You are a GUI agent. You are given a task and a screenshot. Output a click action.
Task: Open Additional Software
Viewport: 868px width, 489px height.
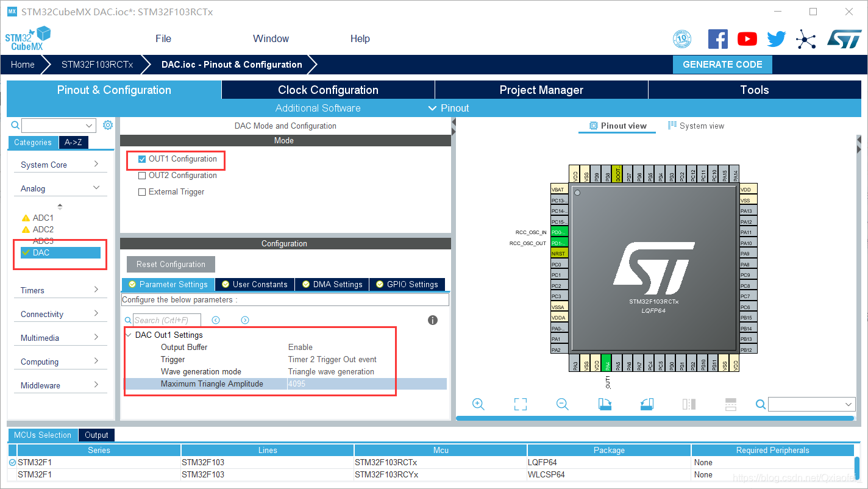(318, 108)
